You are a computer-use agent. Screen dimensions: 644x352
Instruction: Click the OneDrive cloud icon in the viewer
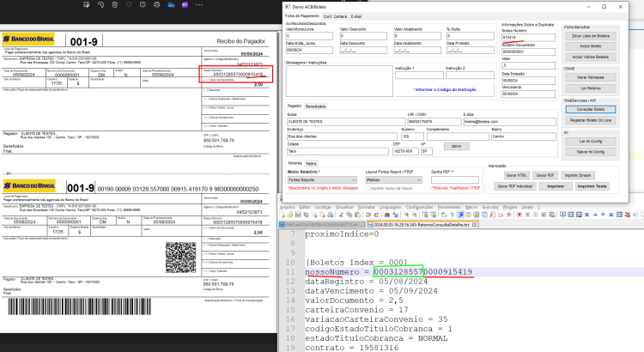point(171,4)
